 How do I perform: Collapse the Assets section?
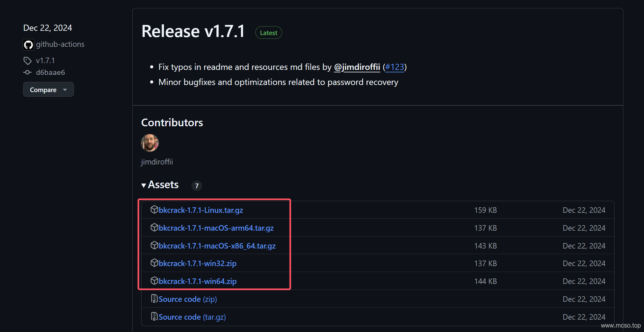pyautogui.click(x=160, y=185)
